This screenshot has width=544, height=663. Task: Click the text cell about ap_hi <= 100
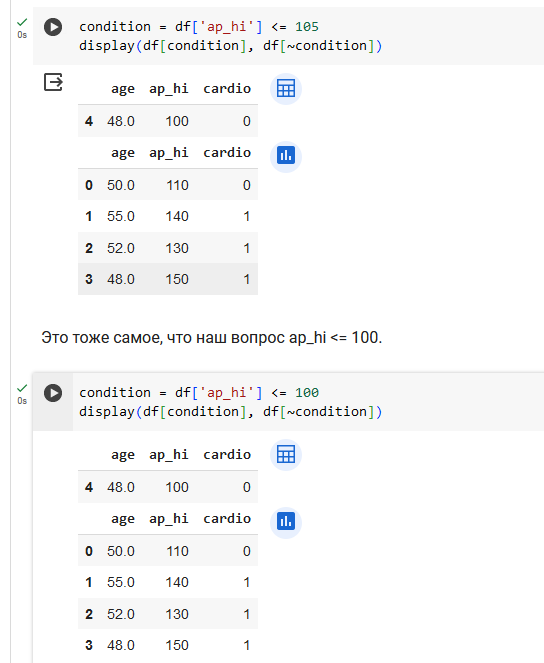click(211, 337)
